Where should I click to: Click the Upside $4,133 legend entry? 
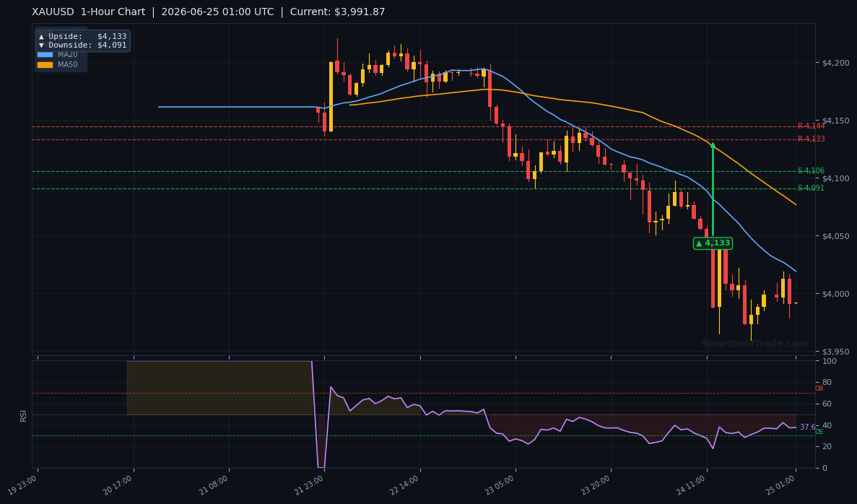tap(82, 37)
